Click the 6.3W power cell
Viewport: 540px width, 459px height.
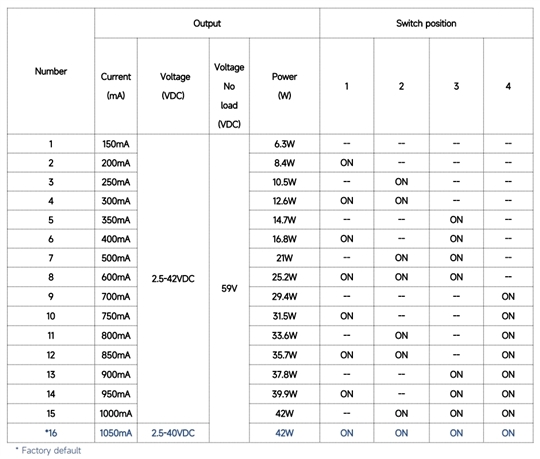pyautogui.click(x=284, y=144)
